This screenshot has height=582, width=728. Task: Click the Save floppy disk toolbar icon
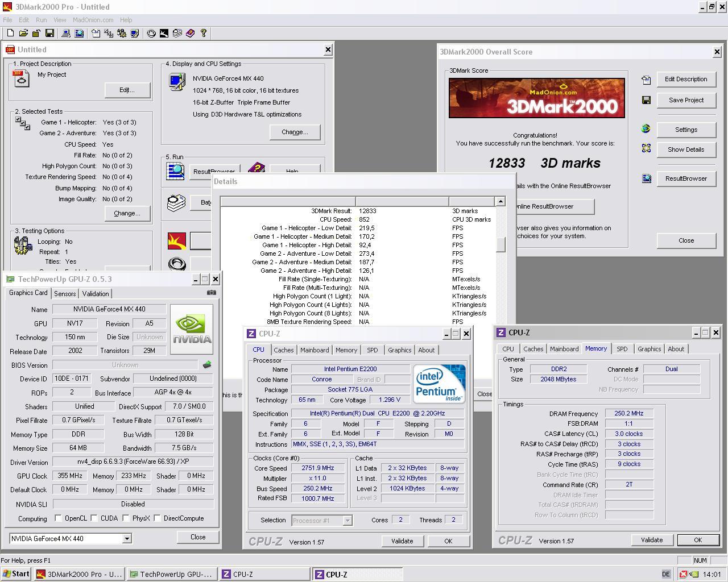pyautogui.click(x=49, y=34)
